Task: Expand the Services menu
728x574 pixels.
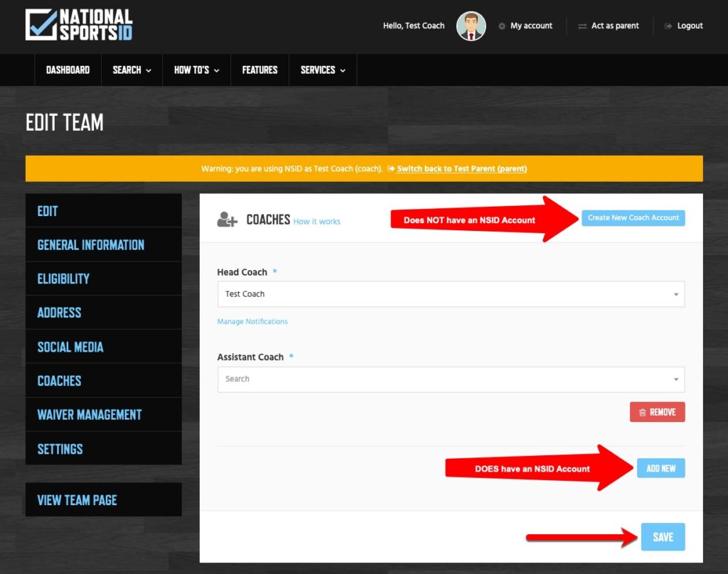Action: 323,70
